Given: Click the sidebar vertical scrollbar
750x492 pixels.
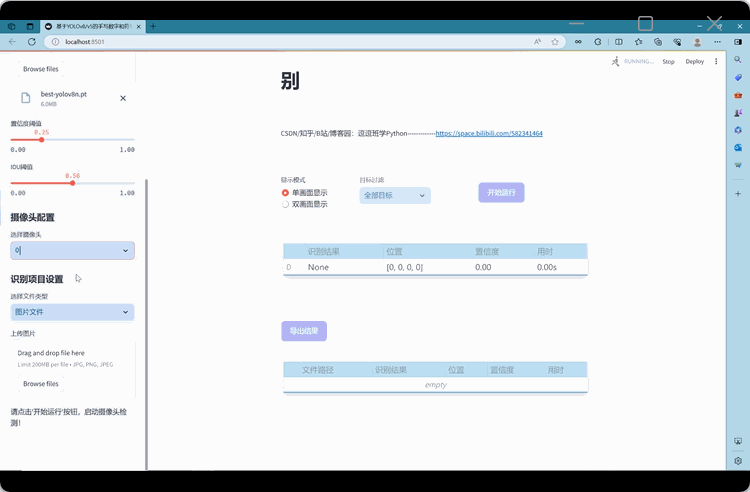Looking at the screenshot, I should pos(146,324).
